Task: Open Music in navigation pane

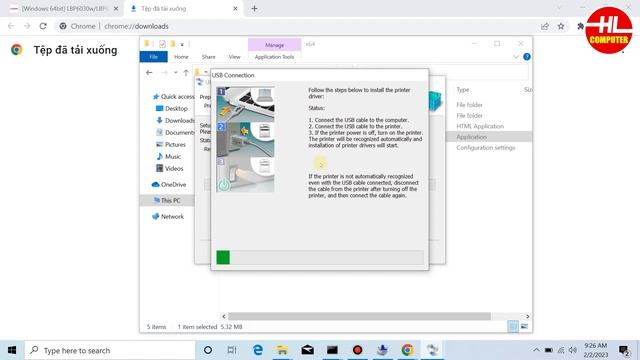Action: pos(169,156)
